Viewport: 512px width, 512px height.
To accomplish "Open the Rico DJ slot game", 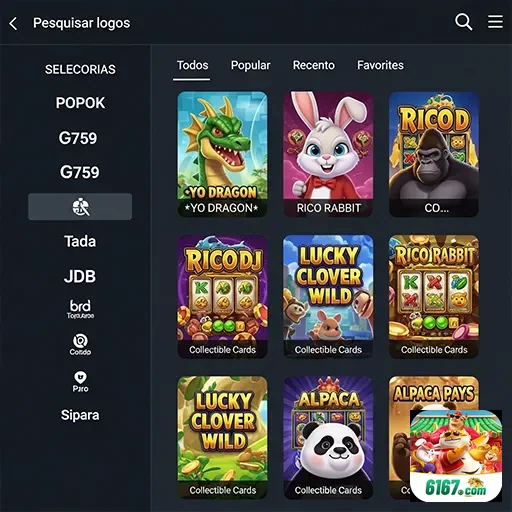I will pyautogui.click(x=222, y=297).
